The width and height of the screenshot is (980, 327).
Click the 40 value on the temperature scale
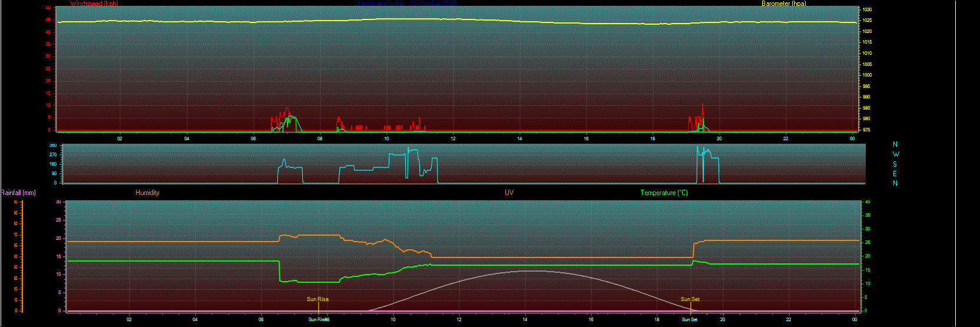tap(867, 202)
